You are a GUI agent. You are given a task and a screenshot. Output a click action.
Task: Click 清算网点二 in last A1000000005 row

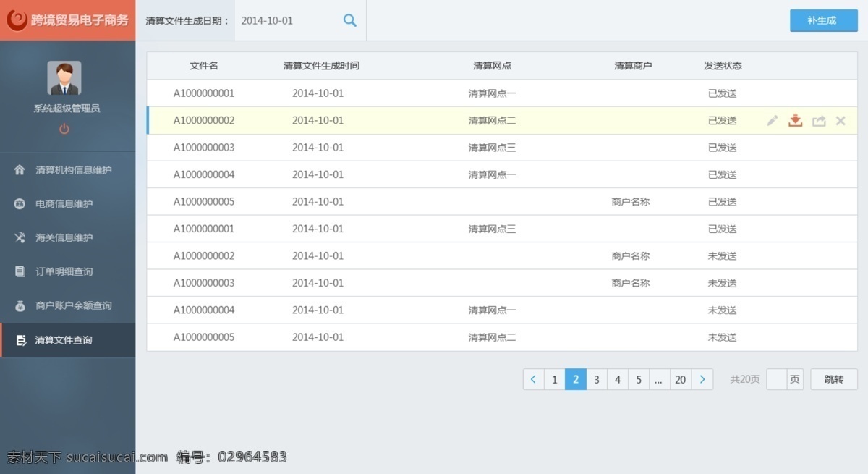click(x=492, y=337)
